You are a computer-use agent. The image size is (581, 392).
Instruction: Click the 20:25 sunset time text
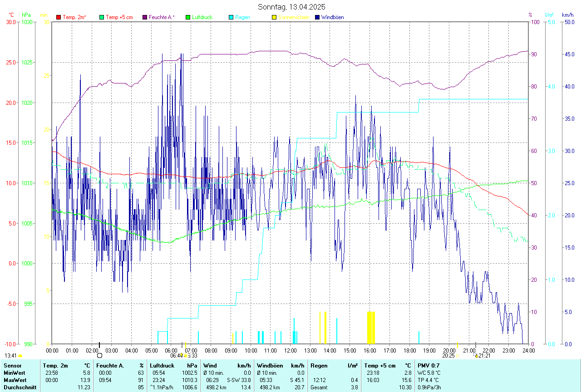coord(448,356)
